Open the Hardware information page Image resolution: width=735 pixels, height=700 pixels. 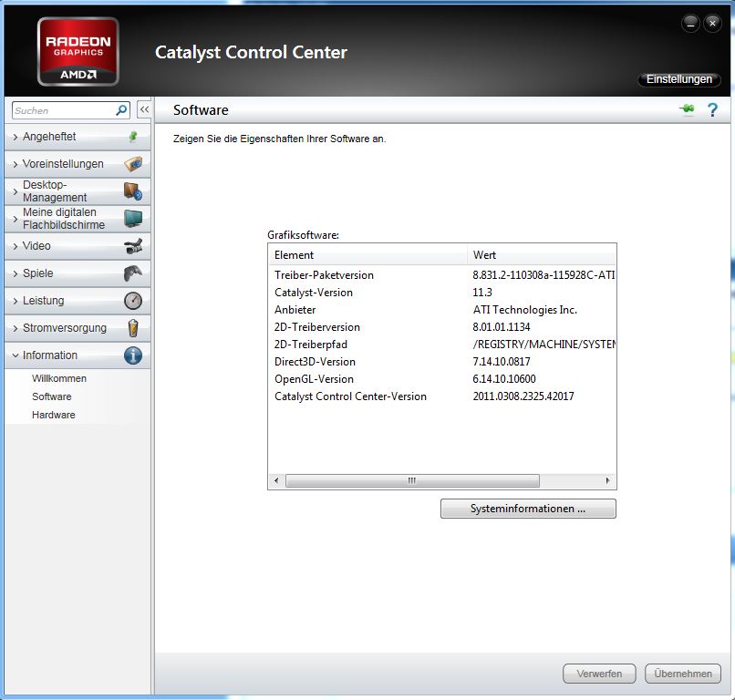[54, 415]
